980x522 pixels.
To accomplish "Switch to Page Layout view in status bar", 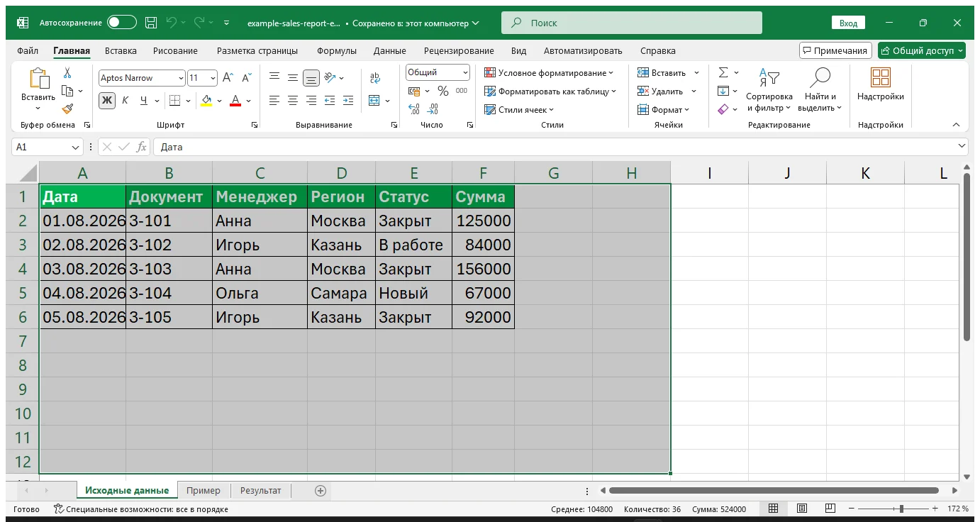I will (801, 509).
